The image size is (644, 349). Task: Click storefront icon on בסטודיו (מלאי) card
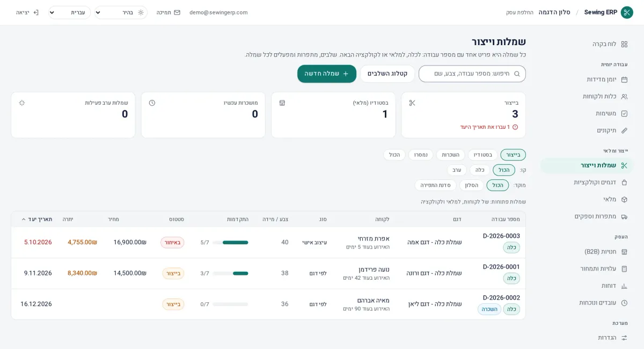[x=282, y=103]
